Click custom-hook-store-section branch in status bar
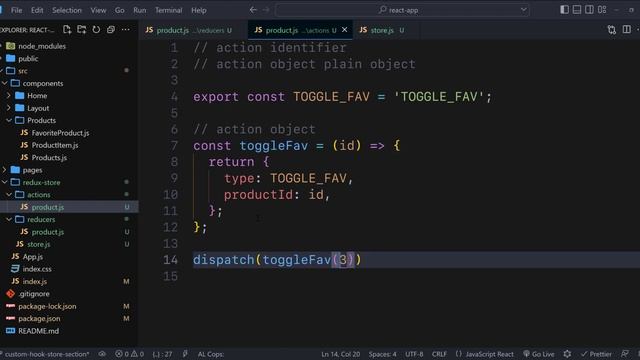This screenshot has height=360, width=640. [x=46, y=354]
